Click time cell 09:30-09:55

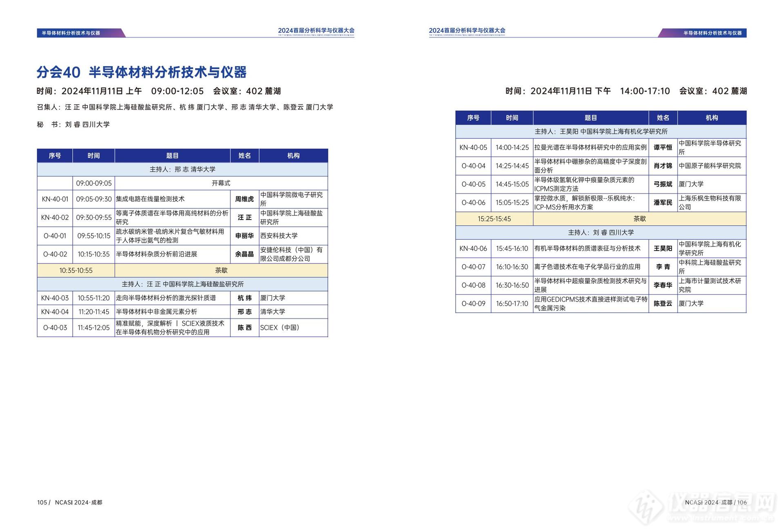point(94,218)
